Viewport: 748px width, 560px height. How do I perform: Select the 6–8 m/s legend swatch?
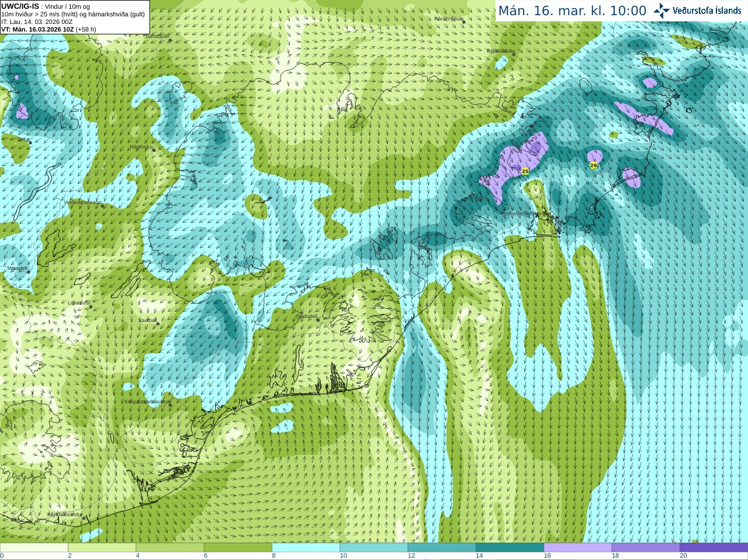coord(238,548)
